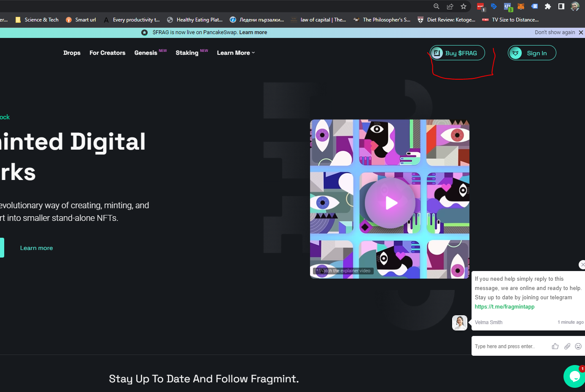
Task: Expand the Learn More dropdown
Action: pyautogui.click(x=236, y=53)
